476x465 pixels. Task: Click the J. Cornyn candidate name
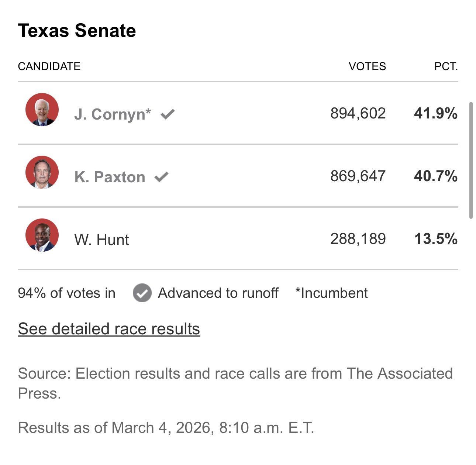tap(113, 114)
